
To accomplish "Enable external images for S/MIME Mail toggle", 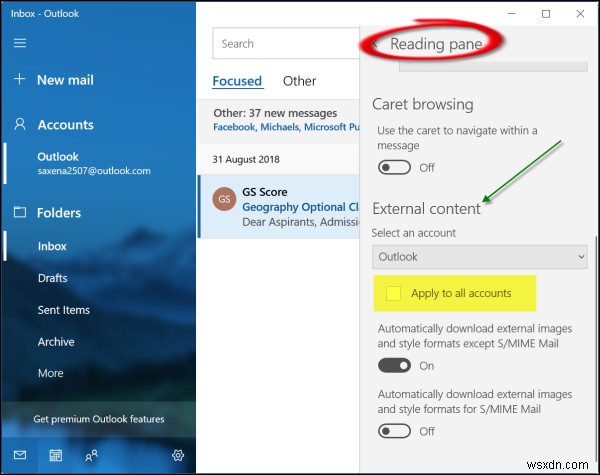I will tap(394, 431).
